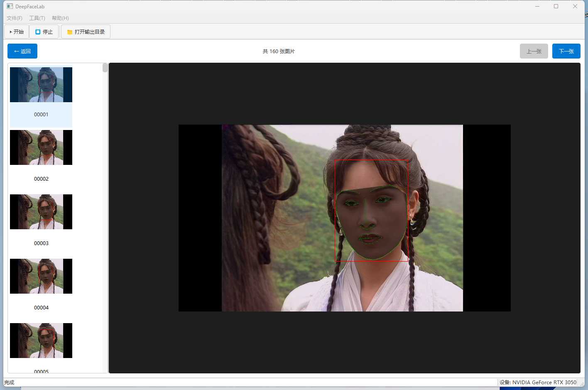The image size is (588, 390).
Task: Click the device status showing NVIDIA GeForce RTX 3050
Action: tap(538, 382)
